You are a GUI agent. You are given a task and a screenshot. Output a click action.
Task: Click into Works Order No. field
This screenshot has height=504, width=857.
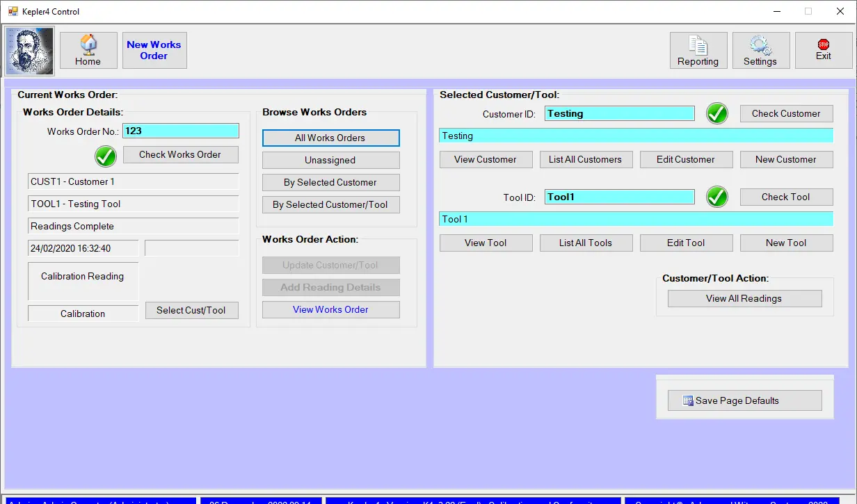181,131
